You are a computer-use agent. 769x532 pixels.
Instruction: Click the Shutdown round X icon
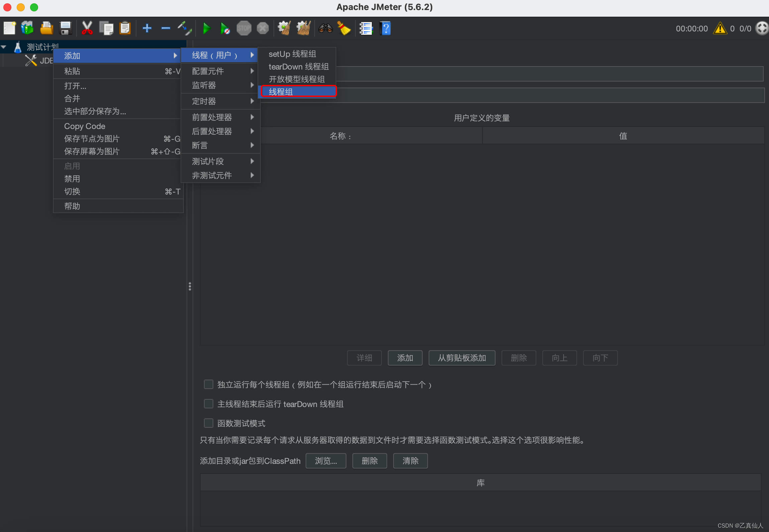(263, 28)
